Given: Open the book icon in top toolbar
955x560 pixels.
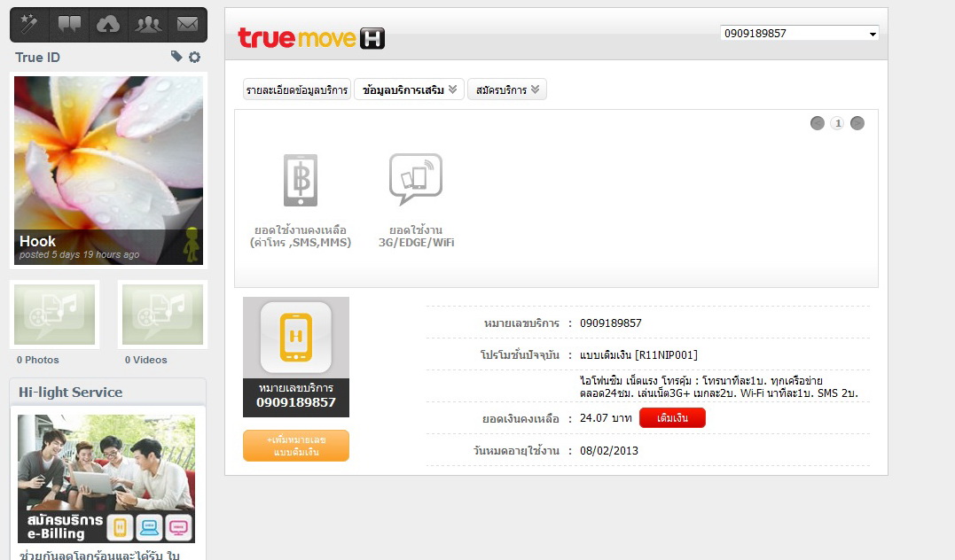Looking at the screenshot, I should click(x=69, y=24).
